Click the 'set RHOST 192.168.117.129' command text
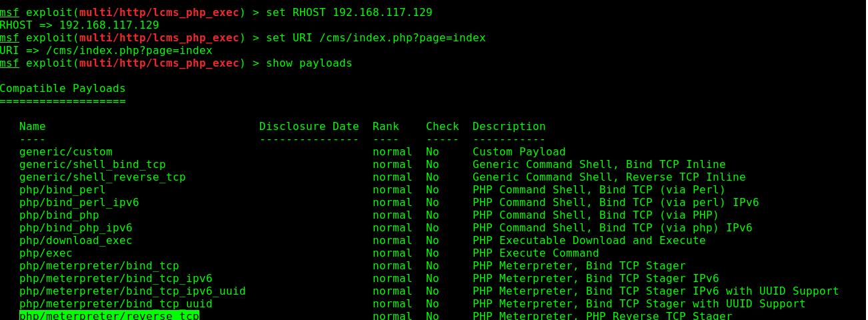Image resolution: width=868 pixels, height=320 pixels. [349, 13]
